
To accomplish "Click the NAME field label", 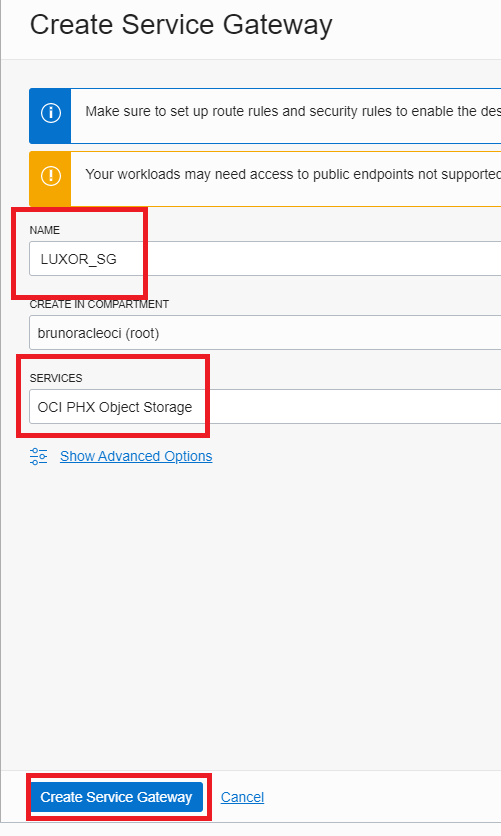I will tap(45, 230).
